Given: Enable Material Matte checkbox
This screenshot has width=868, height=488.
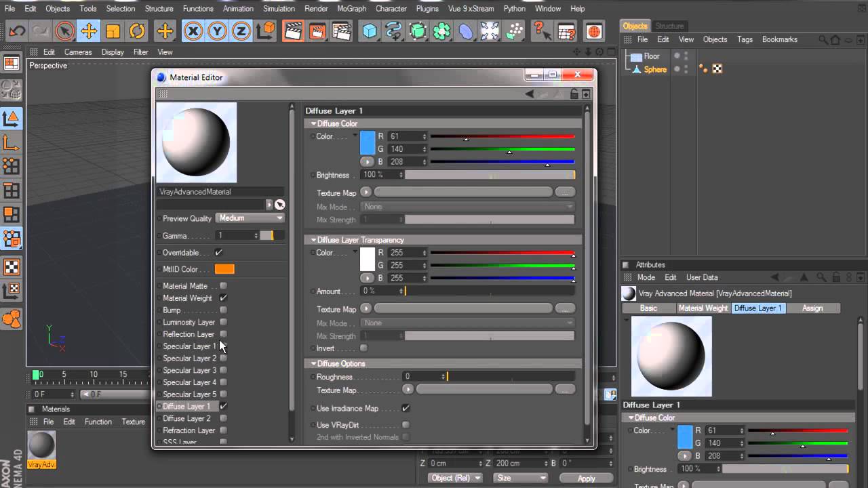Looking at the screenshot, I should click(223, 286).
